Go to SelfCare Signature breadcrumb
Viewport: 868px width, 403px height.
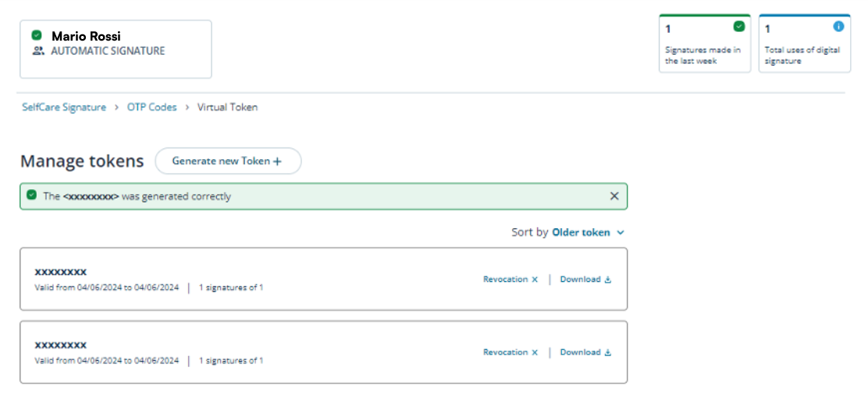pos(64,108)
